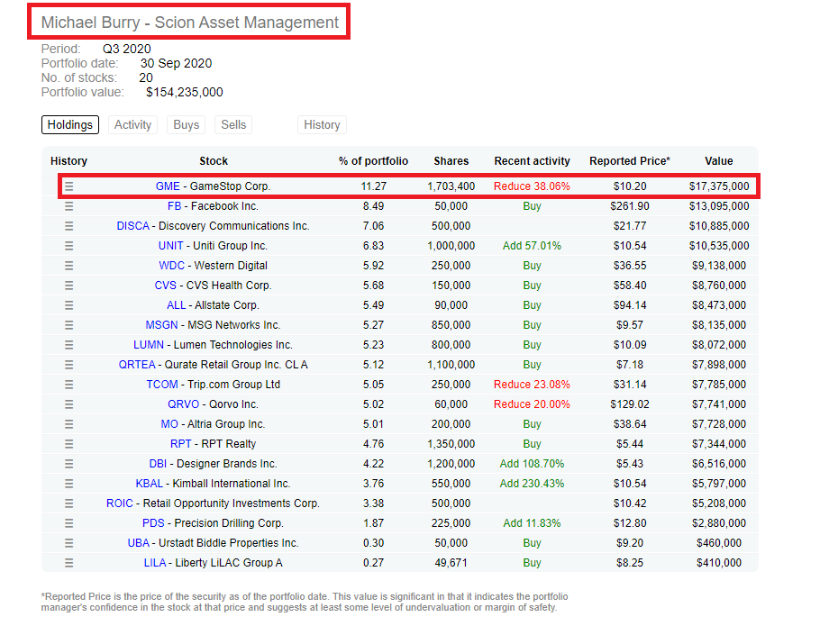Open history icon for Retail Opportunity Investments row

69,503
